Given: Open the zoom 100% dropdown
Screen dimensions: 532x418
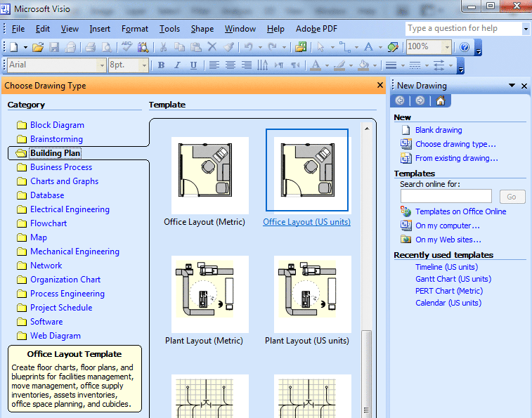Looking at the screenshot, I should tap(447, 47).
